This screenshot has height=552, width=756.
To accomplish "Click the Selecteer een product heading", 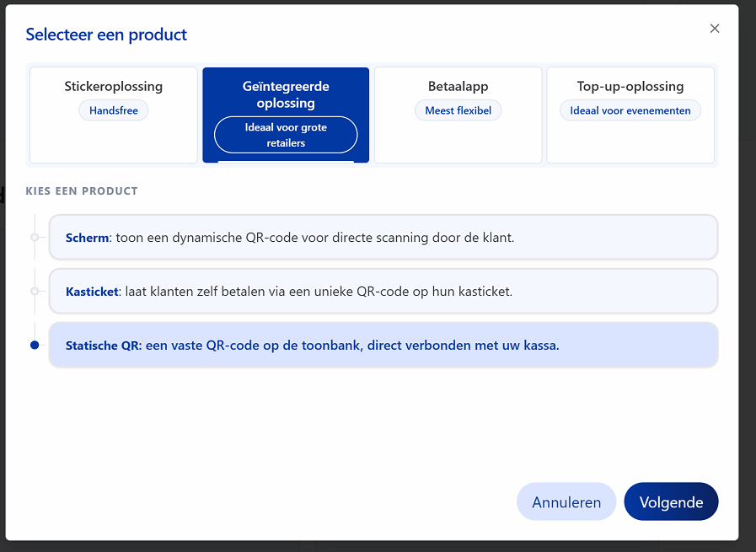I will coord(106,35).
